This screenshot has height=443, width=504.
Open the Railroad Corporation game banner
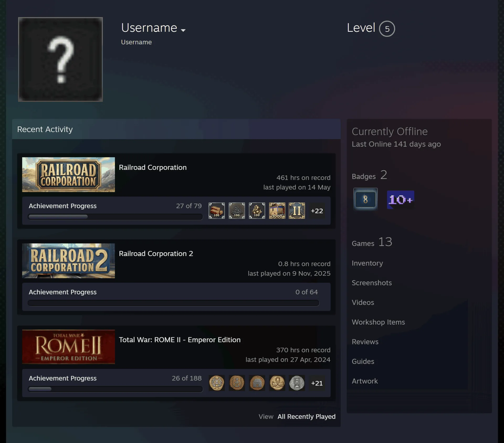(69, 175)
